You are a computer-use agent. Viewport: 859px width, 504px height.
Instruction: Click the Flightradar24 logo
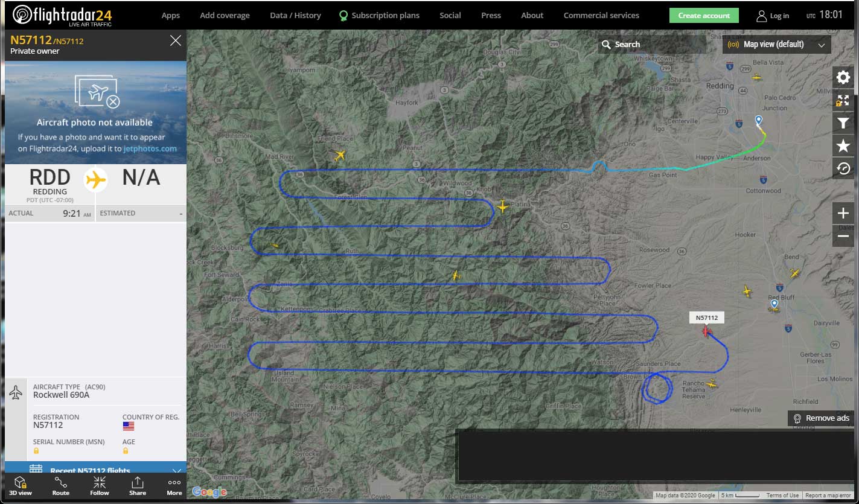62,15
